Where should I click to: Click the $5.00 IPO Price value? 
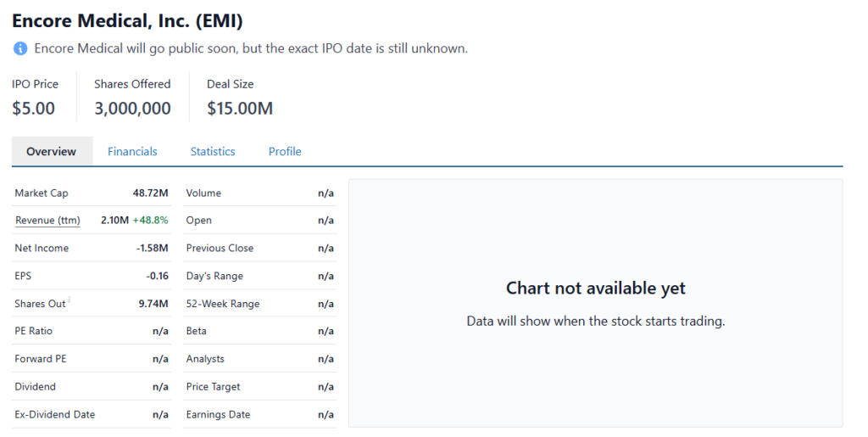point(34,109)
